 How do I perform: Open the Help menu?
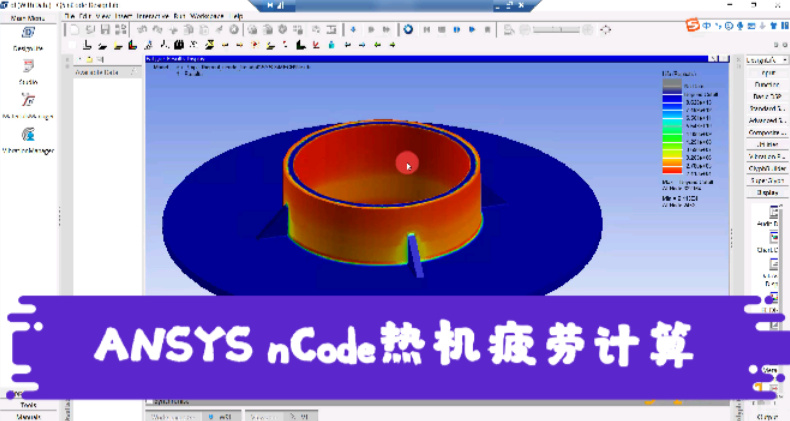[237, 16]
